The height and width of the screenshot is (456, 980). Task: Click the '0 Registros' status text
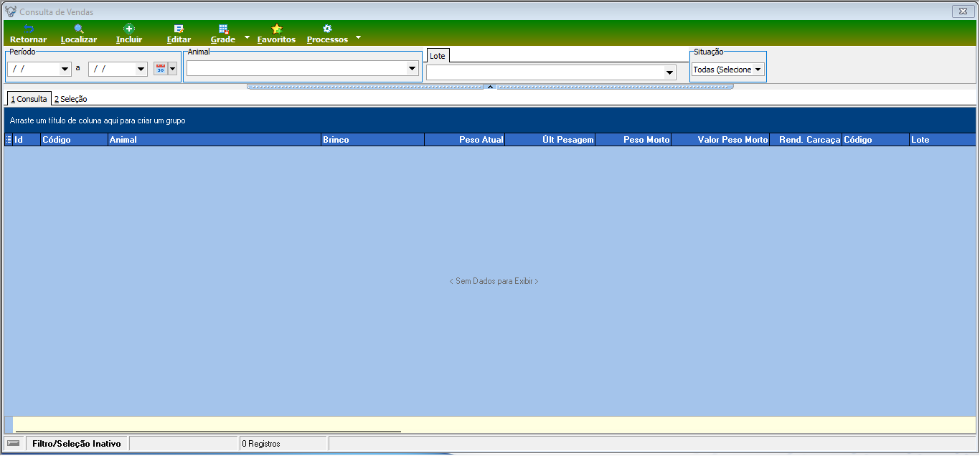pyautogui.click(x=261, y=444)
